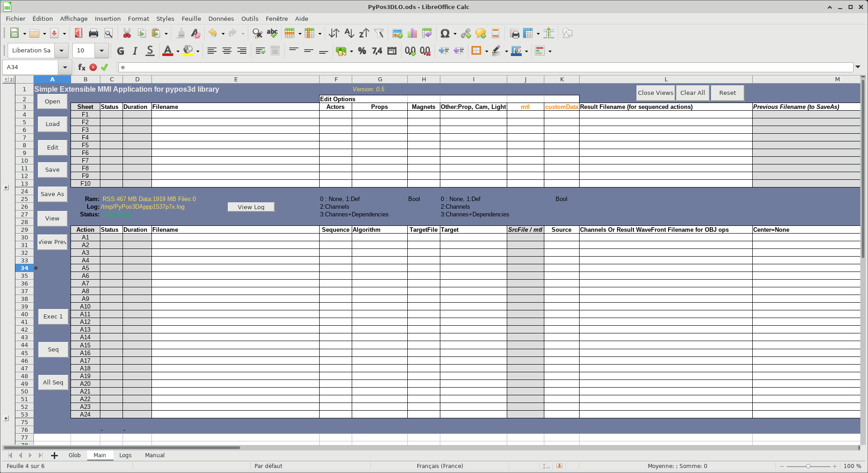Accept the formula bar entry with green checkmark
The image size is (868, 473).
click(x=105, y=67)
